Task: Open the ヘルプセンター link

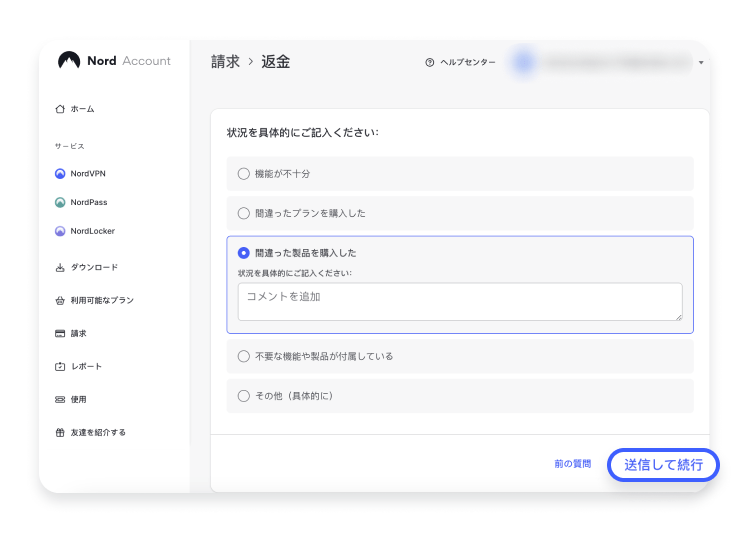Action: (468, 62)
